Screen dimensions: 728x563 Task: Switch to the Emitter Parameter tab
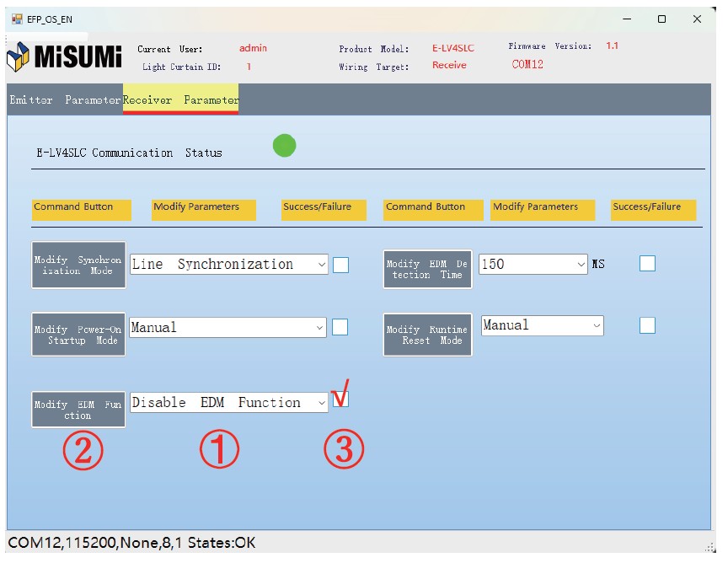[x=65, y=100]
